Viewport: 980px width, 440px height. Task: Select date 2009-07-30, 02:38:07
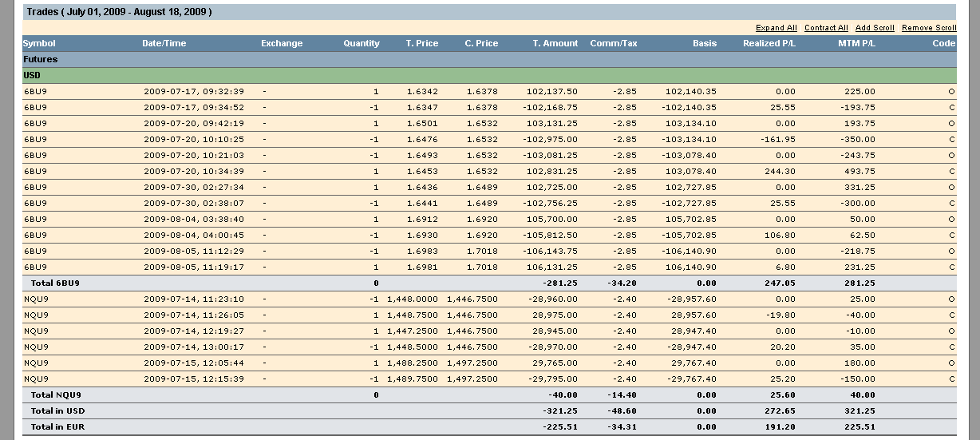[194, 203]
